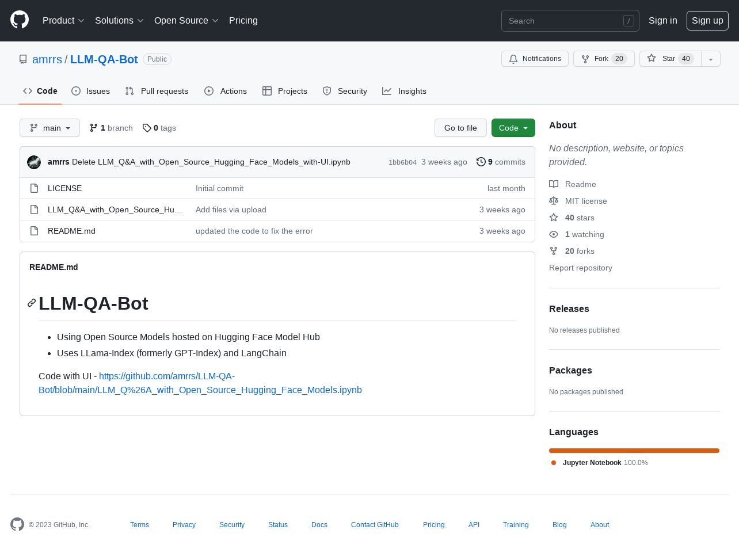The image size is (739, 560).
Task: Click the file icon beside LLM_Q&A notebook
Action: point(35,209)
